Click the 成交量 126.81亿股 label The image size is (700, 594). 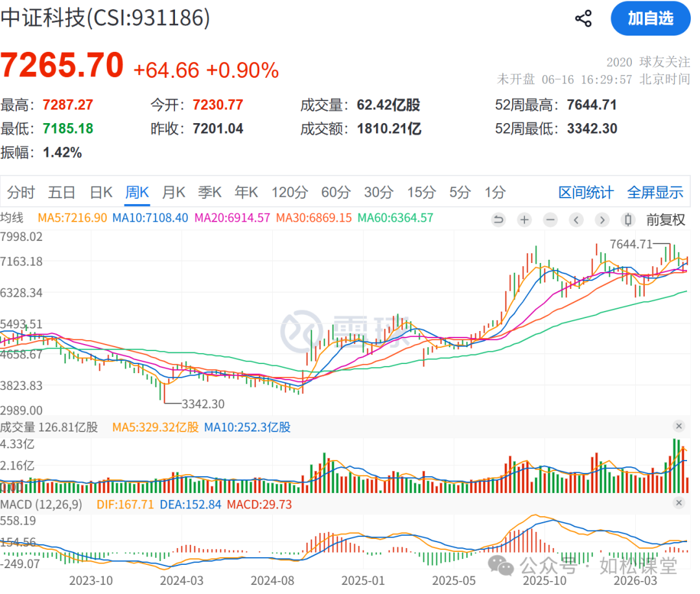[49, 427]
